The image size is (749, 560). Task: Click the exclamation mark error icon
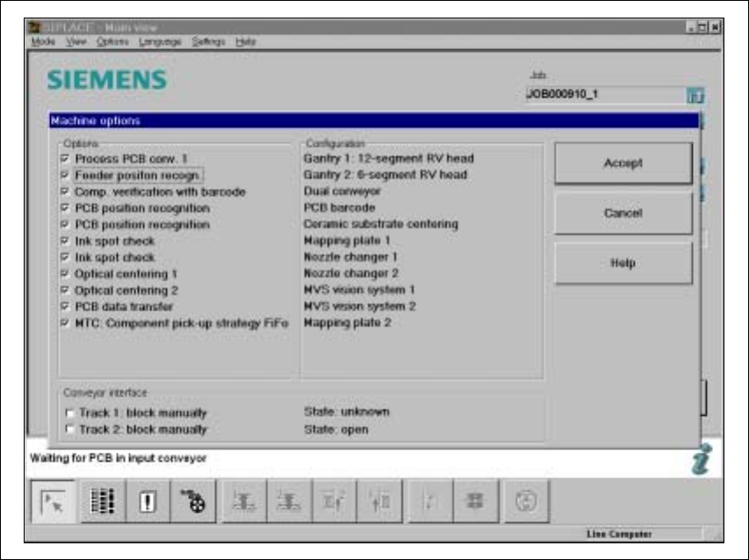coord(148,502)
